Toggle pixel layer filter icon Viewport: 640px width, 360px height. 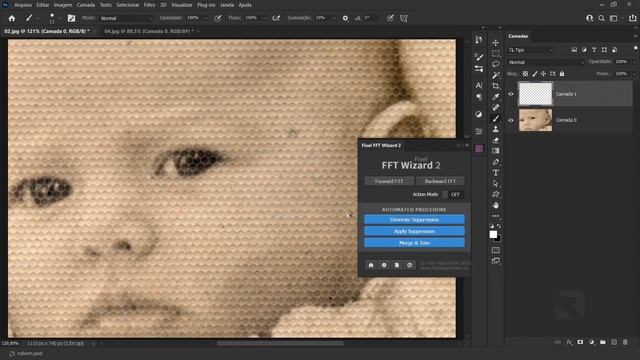(574, 50)
